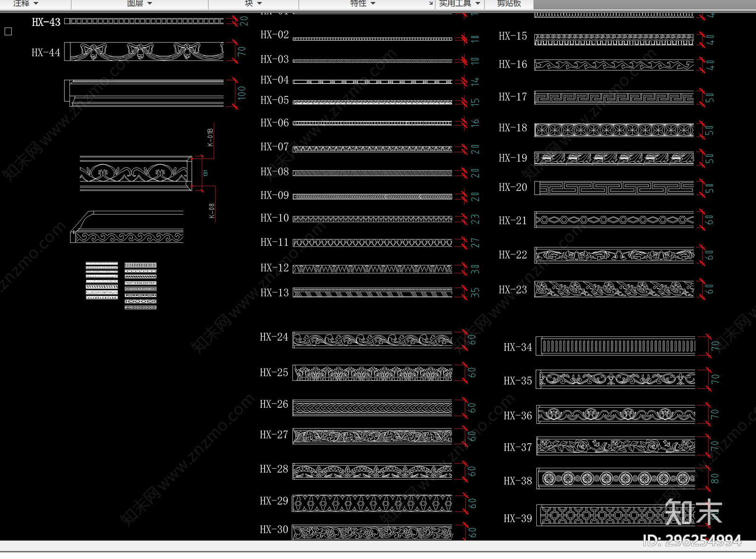
Task: Expand the 注释 panel dropdown
Action: click(x=26, y=4)
